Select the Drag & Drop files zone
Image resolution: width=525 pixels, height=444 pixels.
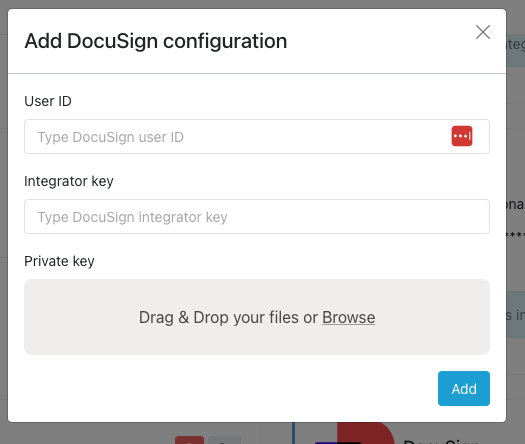coord(257,317)
